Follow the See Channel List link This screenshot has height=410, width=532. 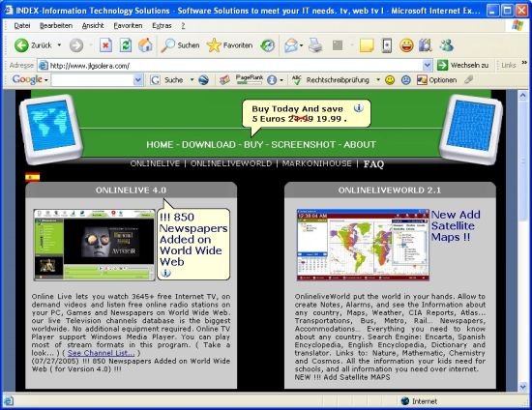101,353
